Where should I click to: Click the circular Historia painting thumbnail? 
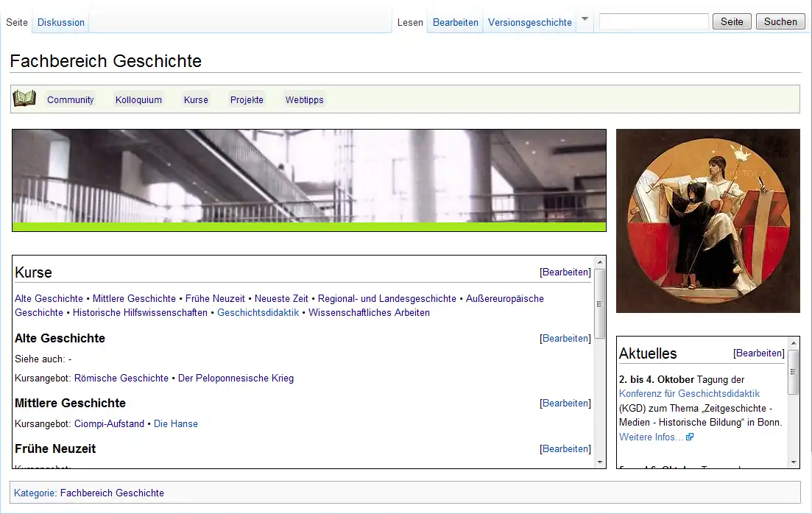(707, 221)
